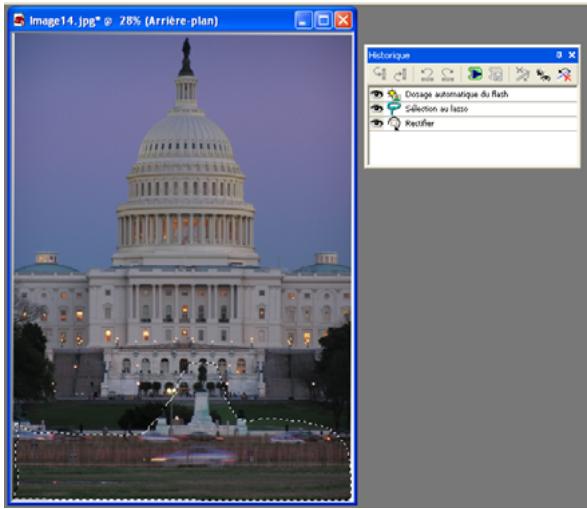The image size is (587, 509).
Task: Select the lasso icon of Sélection au lasso row
Action: pyautogui.click(x=393, y=109)
